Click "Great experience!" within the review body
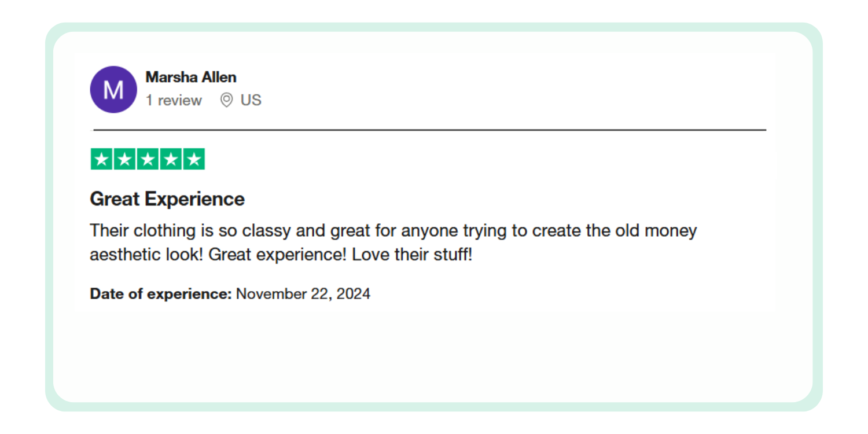The width and height of the screenshot is (868, 434). tap(278, 255)
